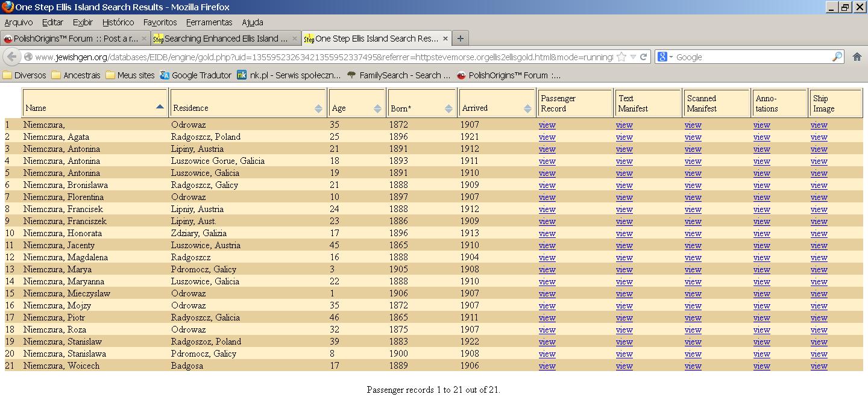
Task: Open the Favoritos menu
Action: tap(160, 22)
